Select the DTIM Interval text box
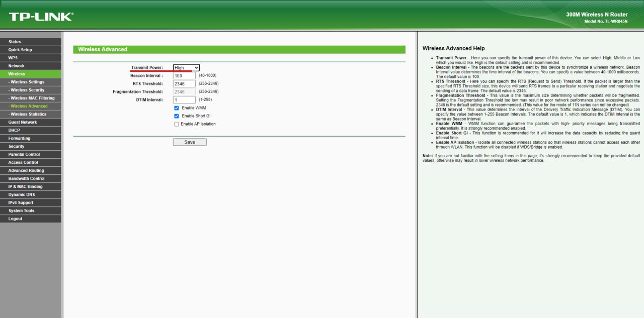Screen dimensions: 644x318 (184, 100)
